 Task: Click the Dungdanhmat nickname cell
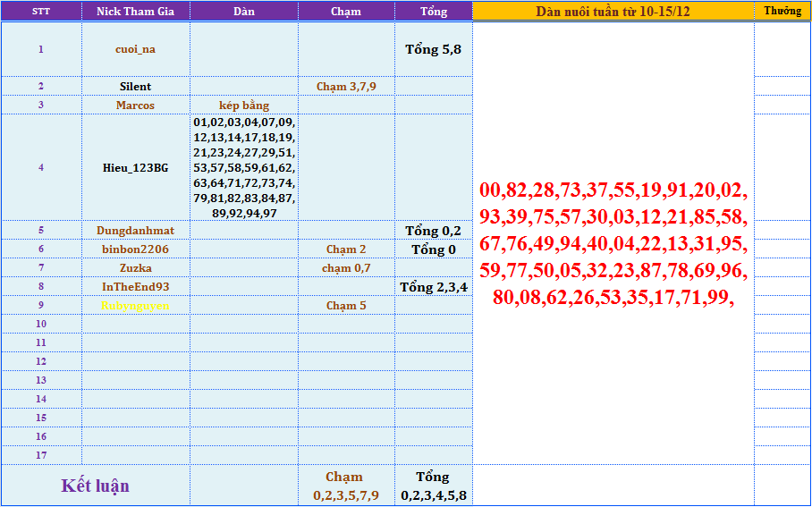point(135,231)
